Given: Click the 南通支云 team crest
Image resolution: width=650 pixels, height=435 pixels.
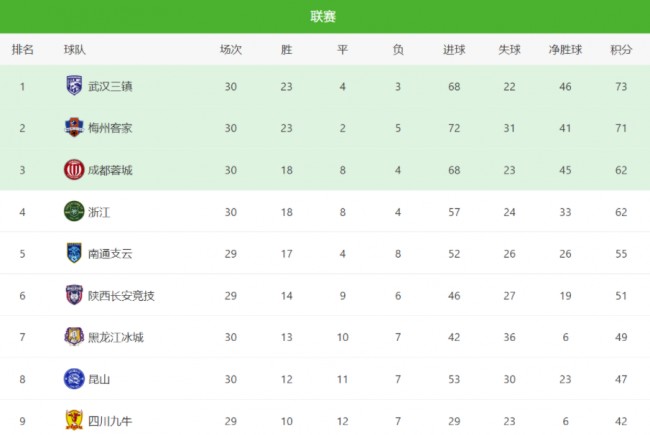Looking at the screenshot, I should coord(74,253).
